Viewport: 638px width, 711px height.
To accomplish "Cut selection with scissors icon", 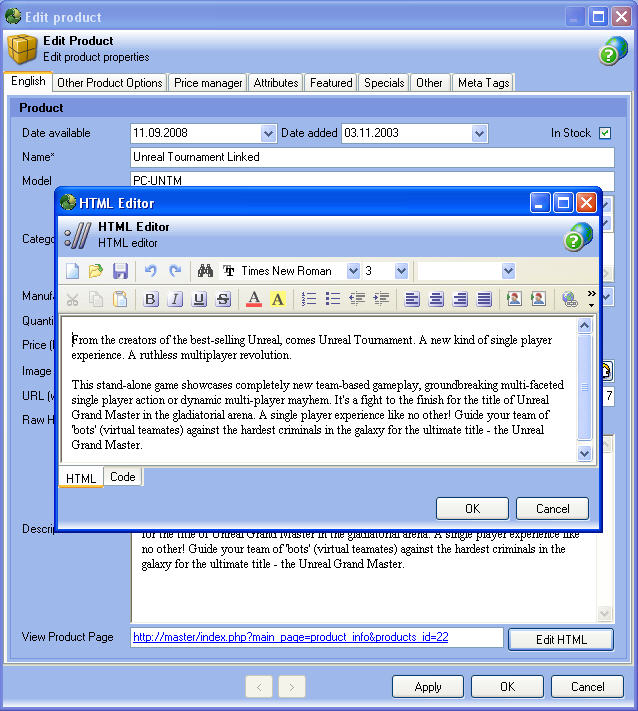I will tap(73, 299).
